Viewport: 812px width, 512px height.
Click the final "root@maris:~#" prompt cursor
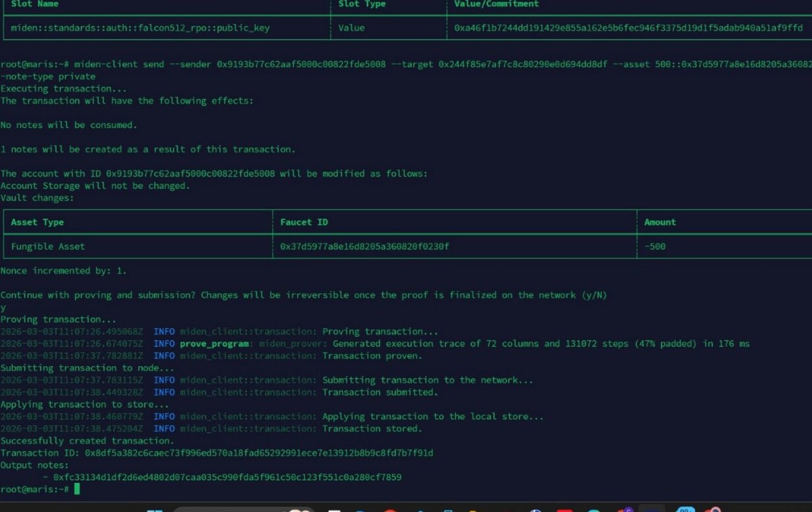[x=77, y=490]
